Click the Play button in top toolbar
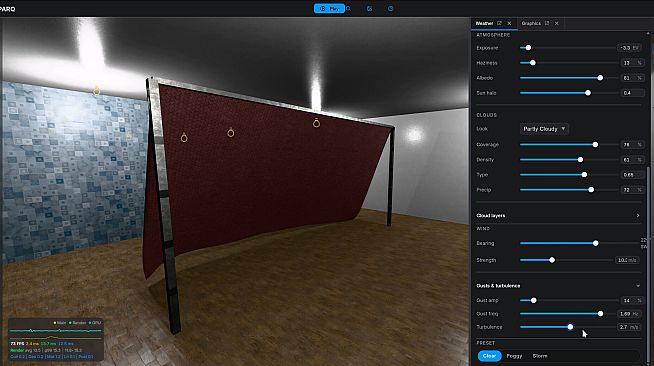Image resolution: width=654 pixels, height=366 pixels. click(x=329, y=8)
